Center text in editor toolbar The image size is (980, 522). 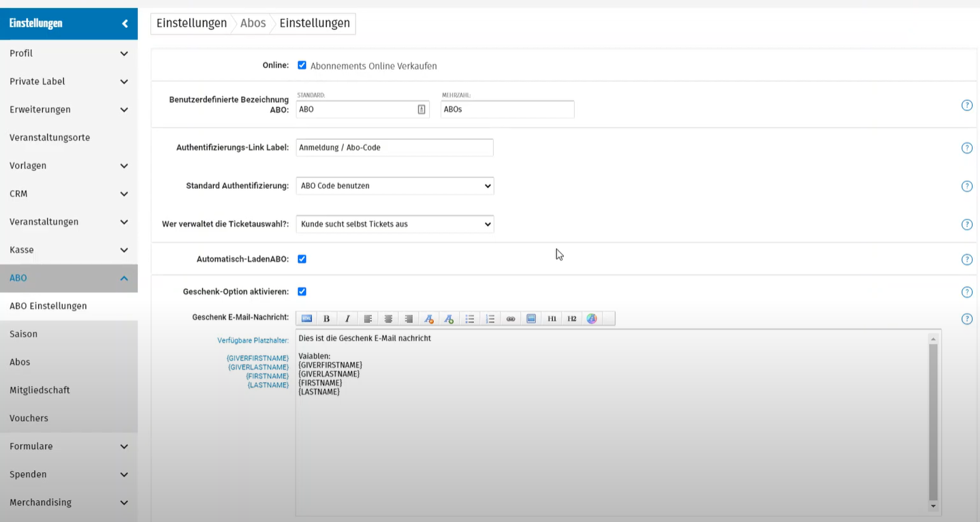click(388, 319)
